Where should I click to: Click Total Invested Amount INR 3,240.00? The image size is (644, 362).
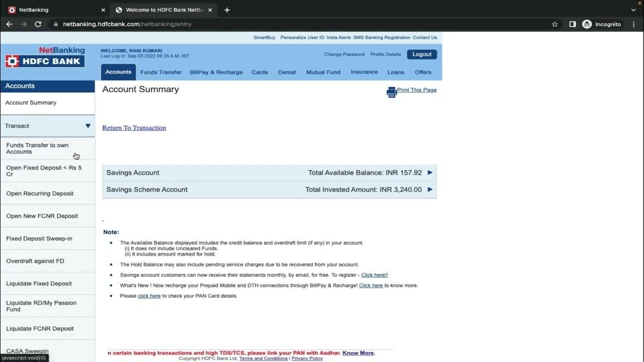(364, 190)
